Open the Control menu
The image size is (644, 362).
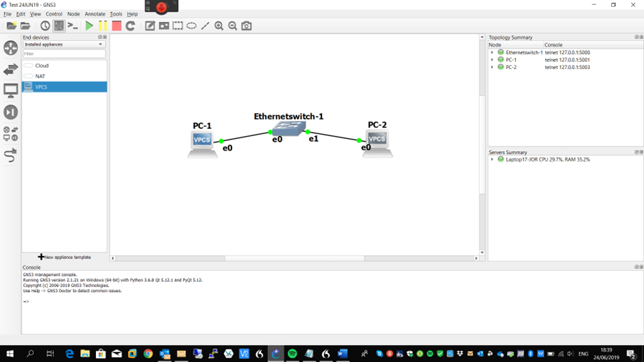(54, 14)
